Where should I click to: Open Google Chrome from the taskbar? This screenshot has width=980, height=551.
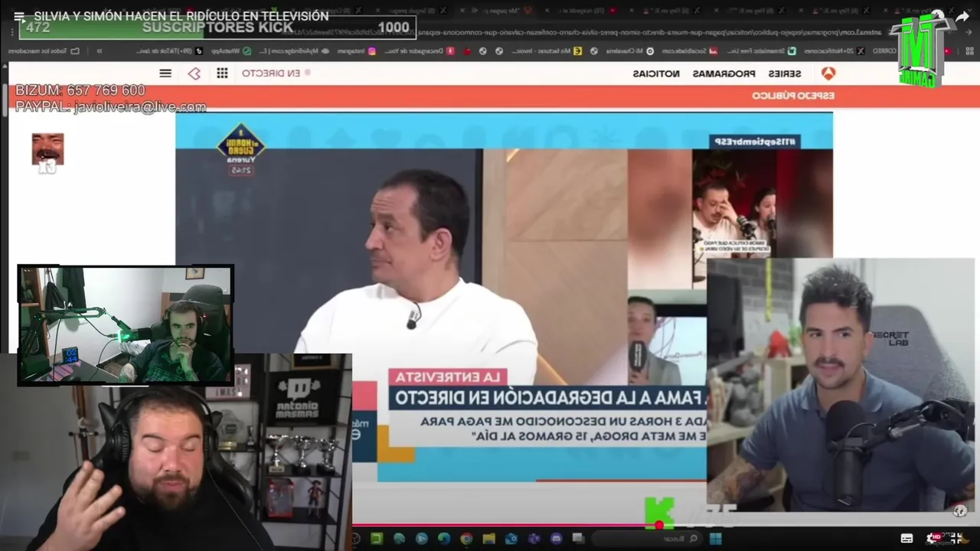click(x=466, y=539)
